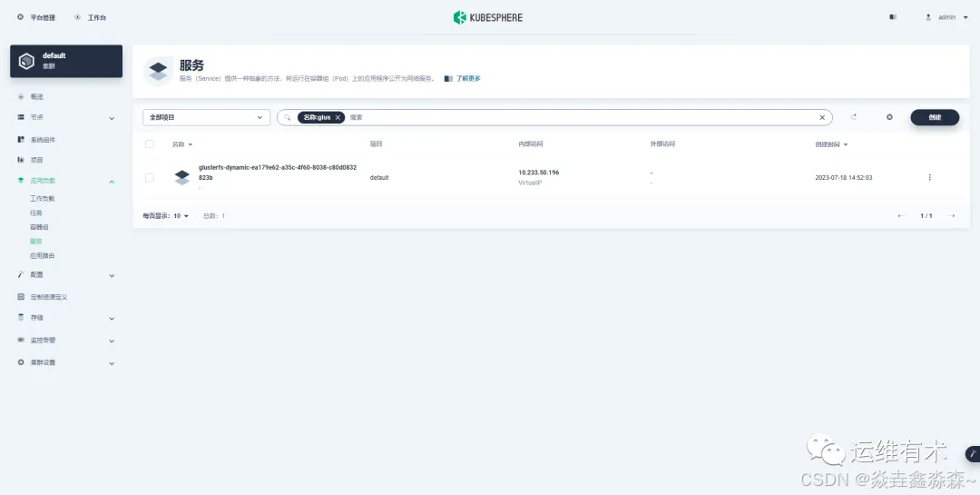Click the document icon beside admin
This screenshot has height=495, width=980.
(x=893, y=17)
